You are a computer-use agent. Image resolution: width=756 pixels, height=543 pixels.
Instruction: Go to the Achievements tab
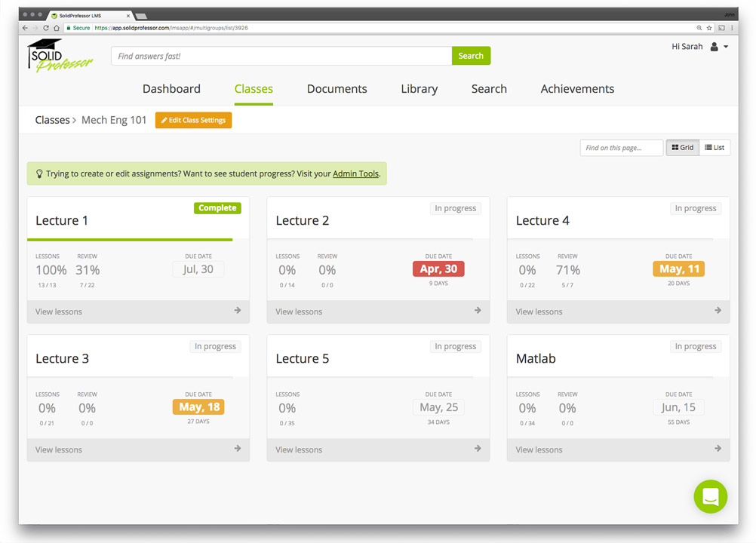(577, 89)
